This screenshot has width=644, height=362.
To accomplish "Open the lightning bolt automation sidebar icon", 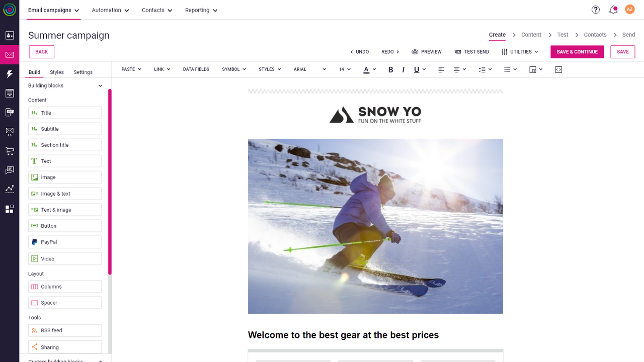I will tap(10, 74).
